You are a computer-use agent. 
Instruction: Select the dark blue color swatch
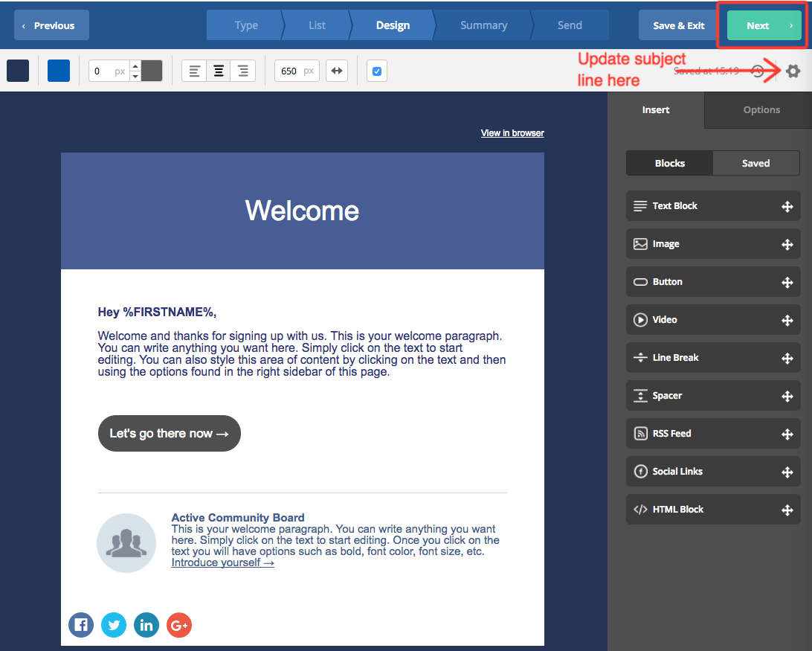pos(19,70)
